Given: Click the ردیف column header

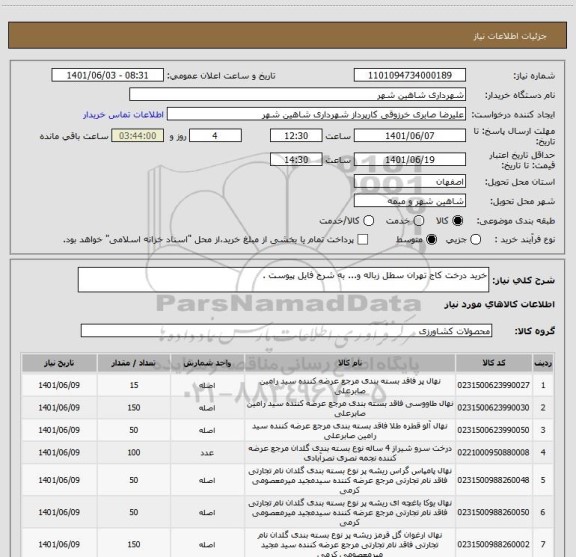Looking at the screenshot, I should [x=543, y=363].
